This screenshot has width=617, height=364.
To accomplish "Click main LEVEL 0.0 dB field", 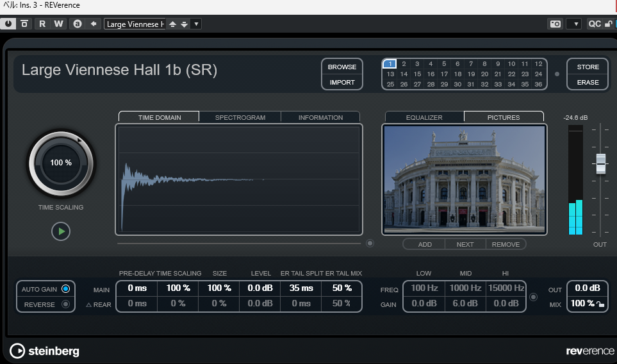I will tap(260, 288).
